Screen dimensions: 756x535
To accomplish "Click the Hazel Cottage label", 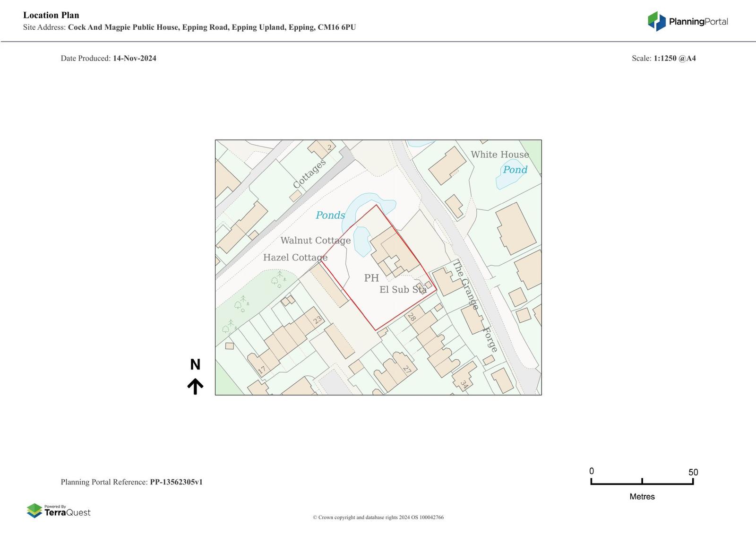I will 295,258.
